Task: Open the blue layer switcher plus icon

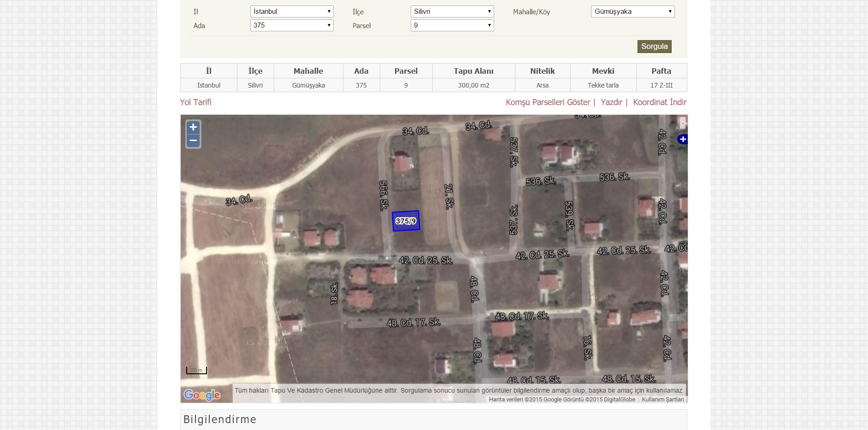Action: pos(683,139)
